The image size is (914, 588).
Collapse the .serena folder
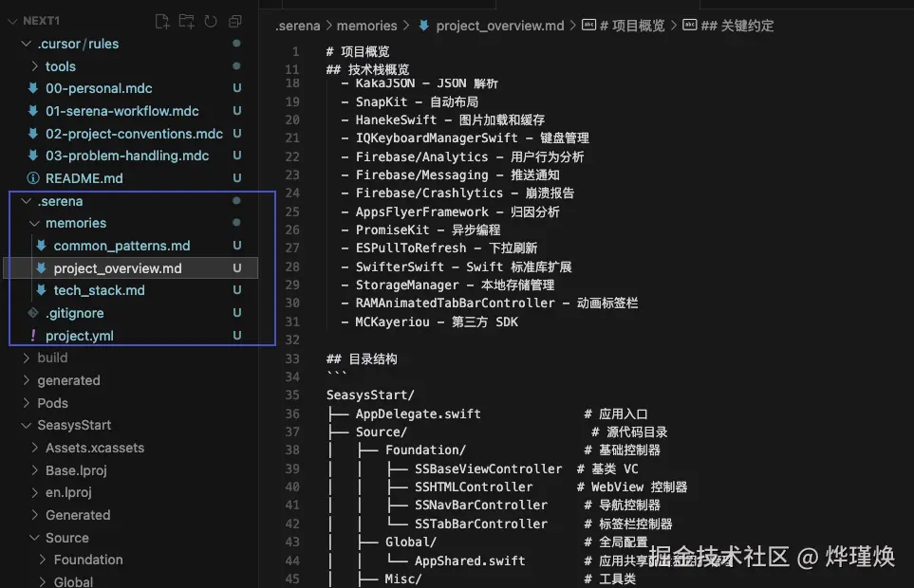[x=26, y=201]
